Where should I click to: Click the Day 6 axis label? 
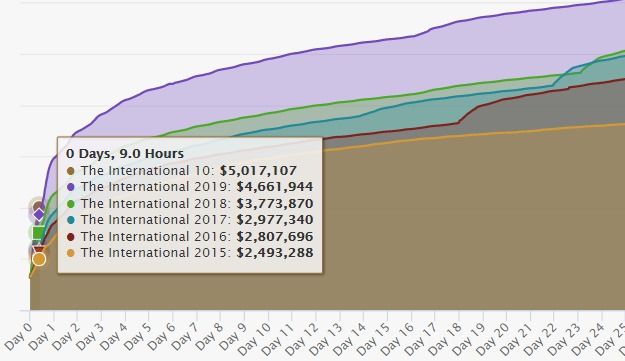162,336
